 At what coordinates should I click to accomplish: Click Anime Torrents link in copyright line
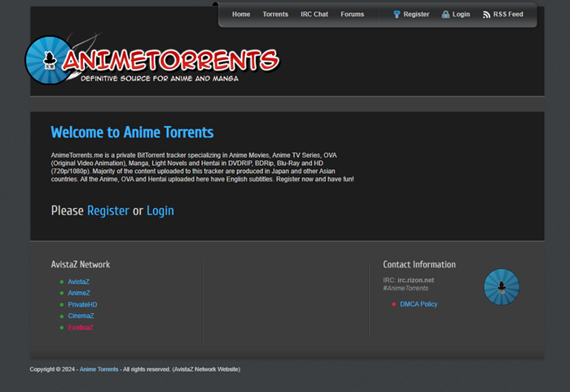click(x=99, y=369)
